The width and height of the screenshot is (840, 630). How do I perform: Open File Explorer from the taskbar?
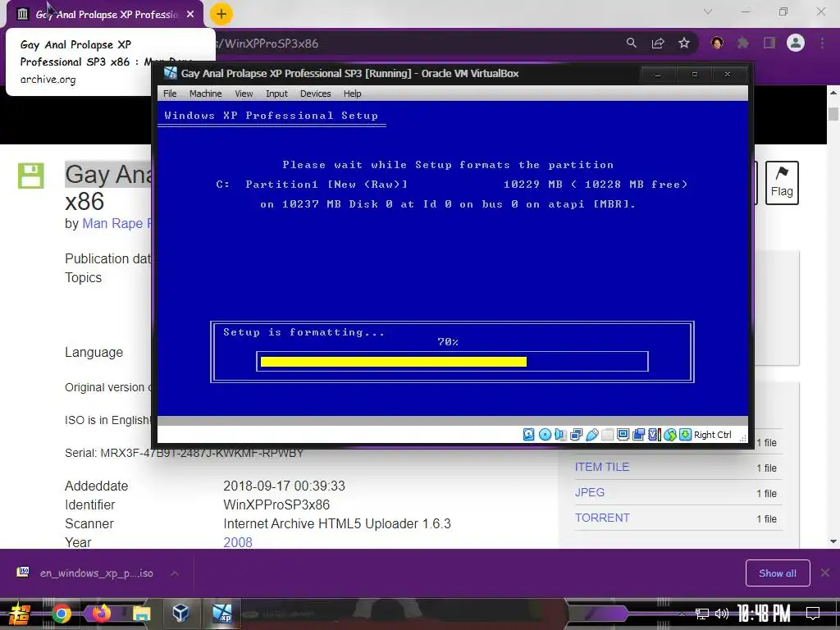tap(141, 614)
